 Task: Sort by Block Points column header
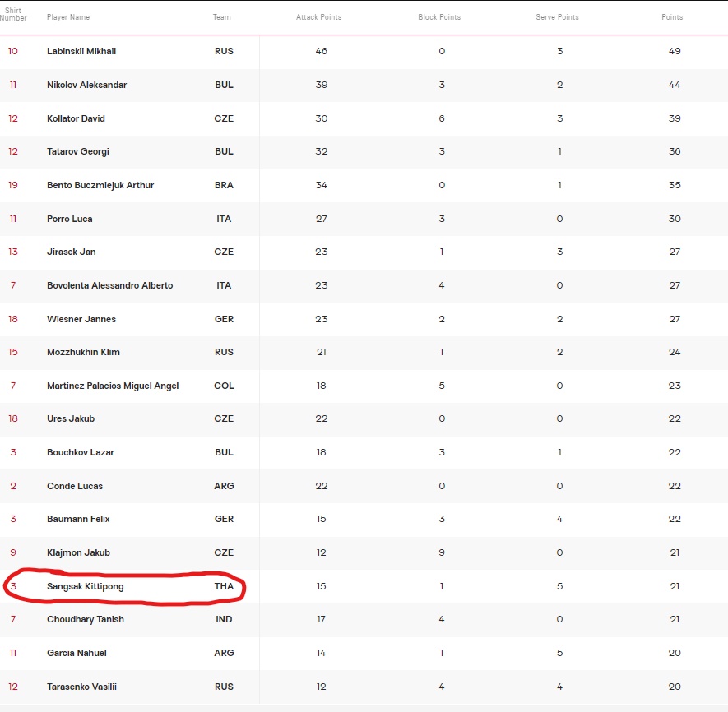[439, 17]
